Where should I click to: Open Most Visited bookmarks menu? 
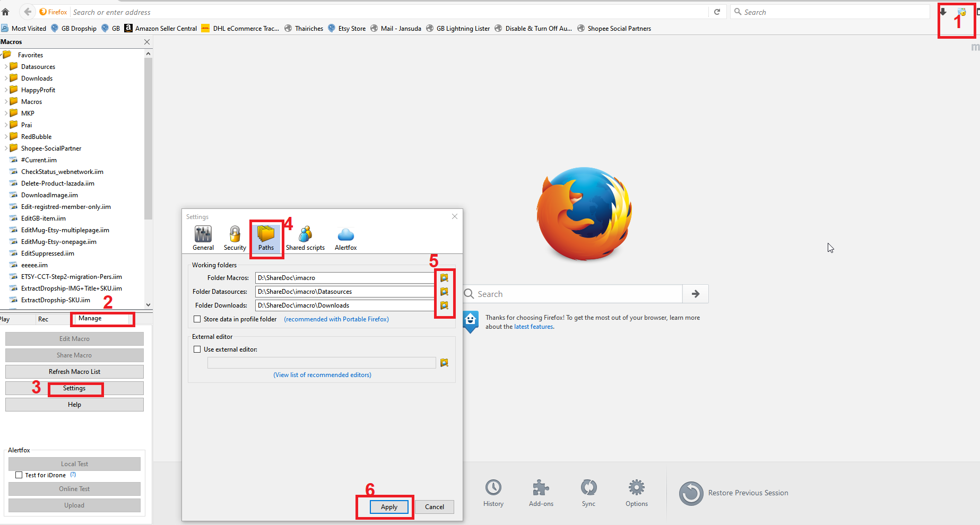tap(24, 29)
